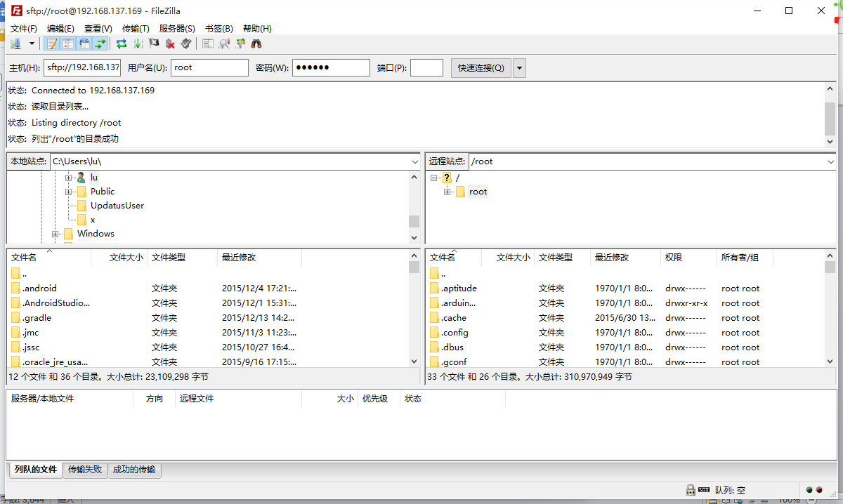Reconnect to the last server
Image resolution: width=843 pixels, height=504 pixels.
186,44
